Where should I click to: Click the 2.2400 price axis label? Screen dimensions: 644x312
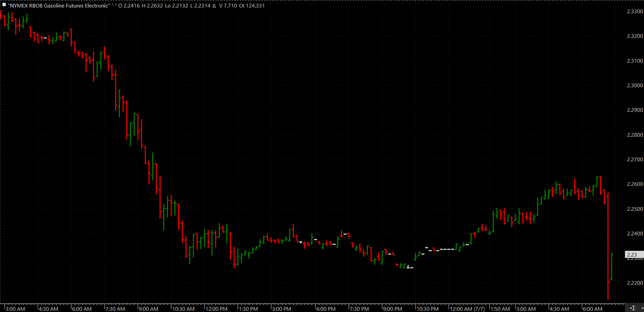coord(635,233)
